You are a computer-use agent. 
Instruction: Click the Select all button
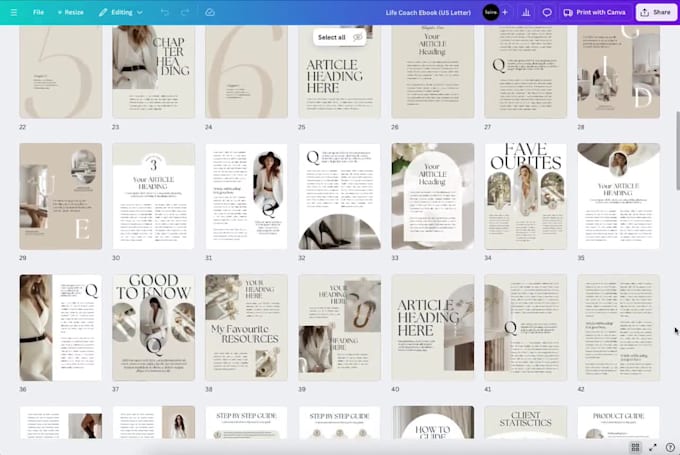click(x=332, y=37)
